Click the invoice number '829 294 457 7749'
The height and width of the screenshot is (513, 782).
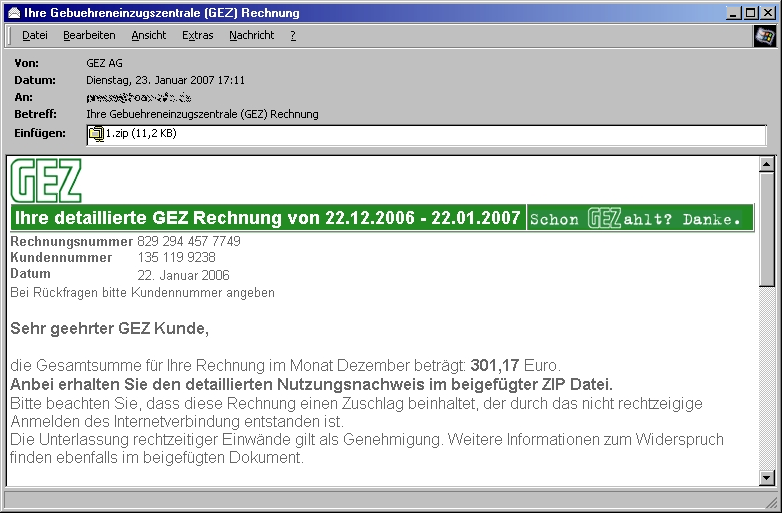click(x=189, y=241)
